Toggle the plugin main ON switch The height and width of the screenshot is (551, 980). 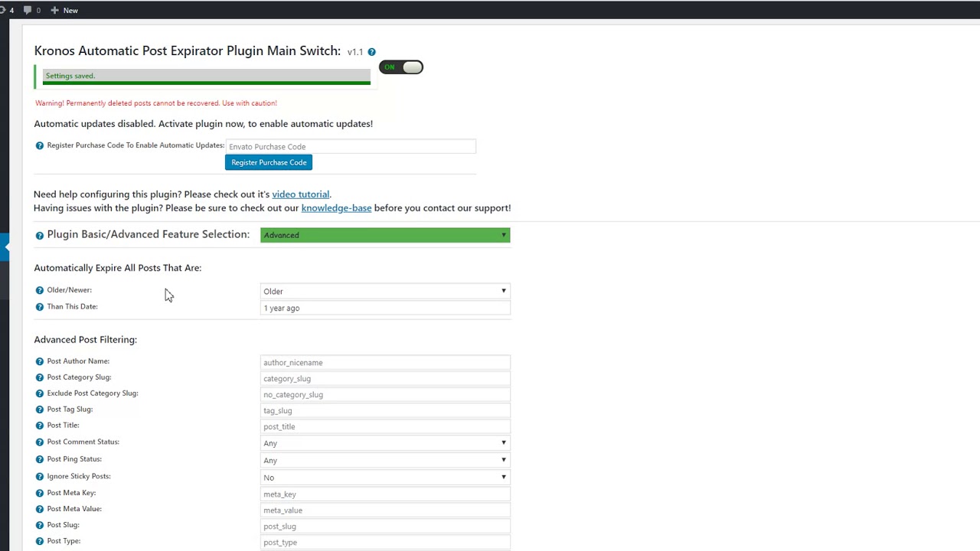click(401, 67)
